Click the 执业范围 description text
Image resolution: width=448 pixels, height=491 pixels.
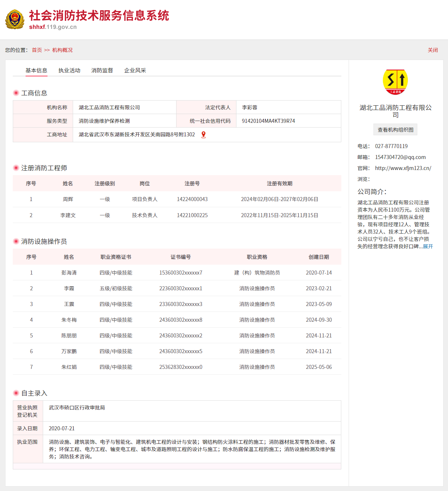tap(192, 449)
